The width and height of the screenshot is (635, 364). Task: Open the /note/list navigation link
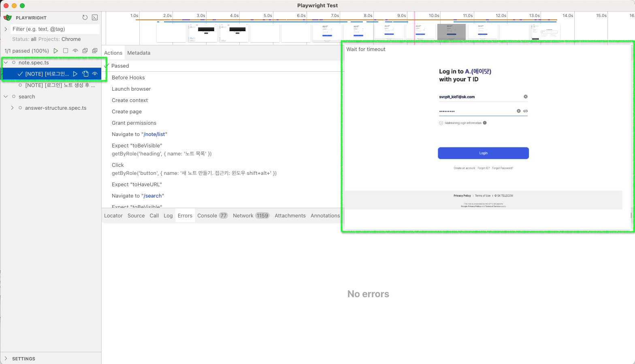click(155, 134)
